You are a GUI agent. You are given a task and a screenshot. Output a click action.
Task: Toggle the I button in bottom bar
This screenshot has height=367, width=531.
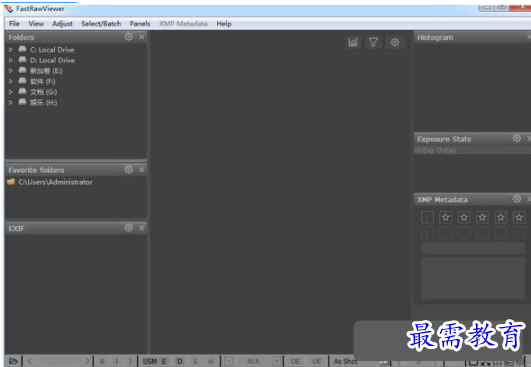point(116,361)
